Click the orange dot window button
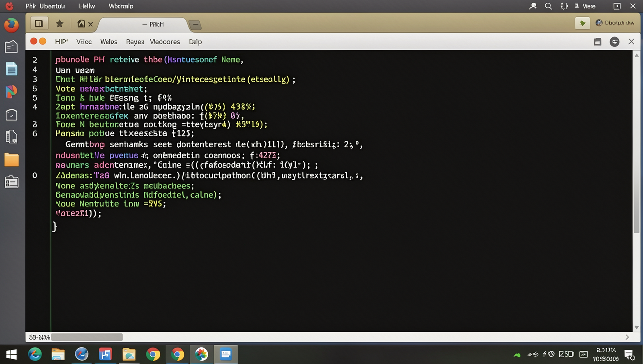 43,41
